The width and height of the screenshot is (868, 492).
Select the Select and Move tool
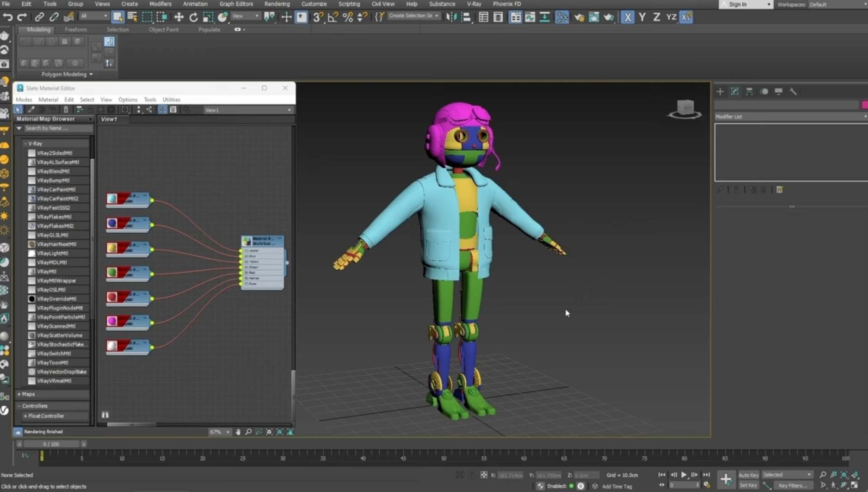tap(179, 17)
